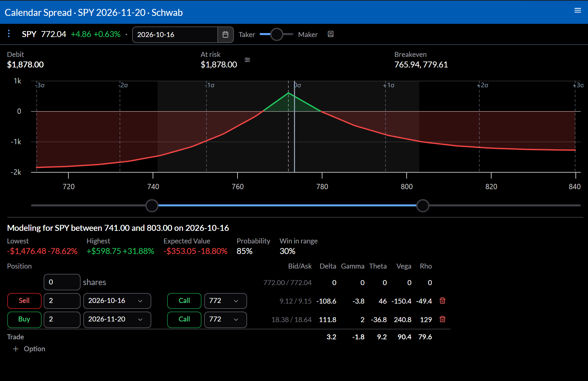Click the plus icon to add Option

tap(16, 349)
